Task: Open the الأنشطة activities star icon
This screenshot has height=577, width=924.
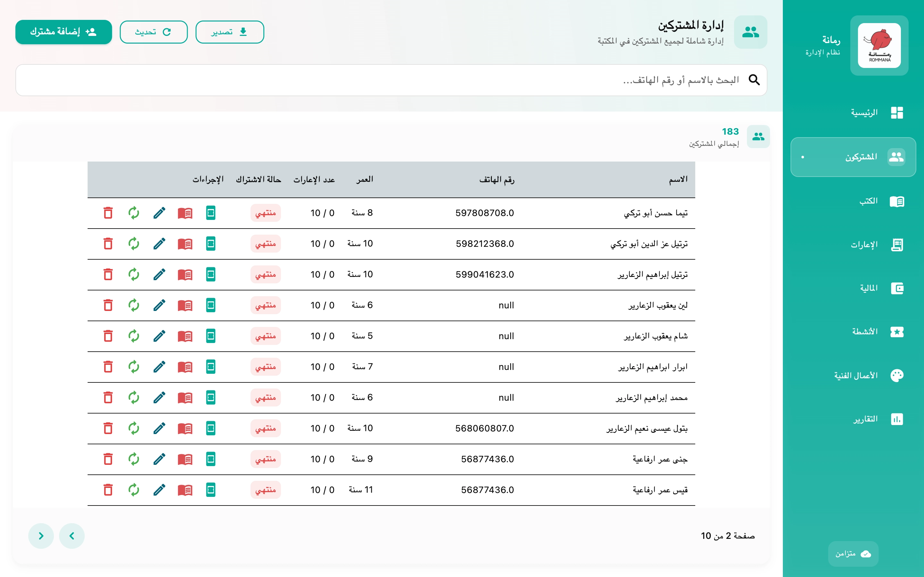Action: coord(897,332)
